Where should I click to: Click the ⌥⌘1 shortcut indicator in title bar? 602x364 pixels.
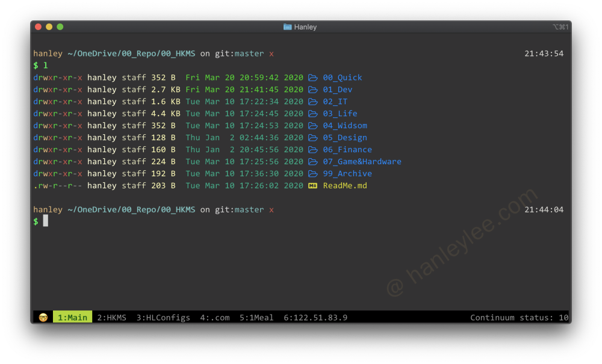click(x=560, y=27)
